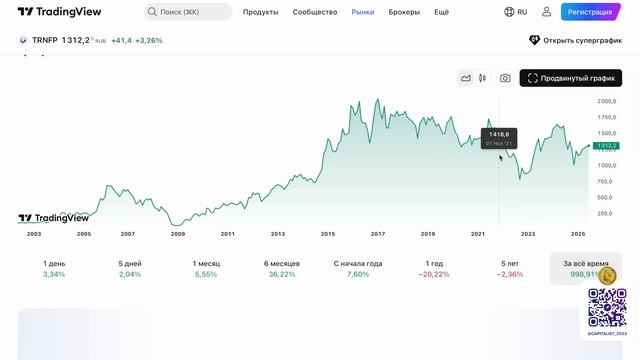Open the Ещё menu
Viewport: 640px width, 360px height.
tap(441, 12)
